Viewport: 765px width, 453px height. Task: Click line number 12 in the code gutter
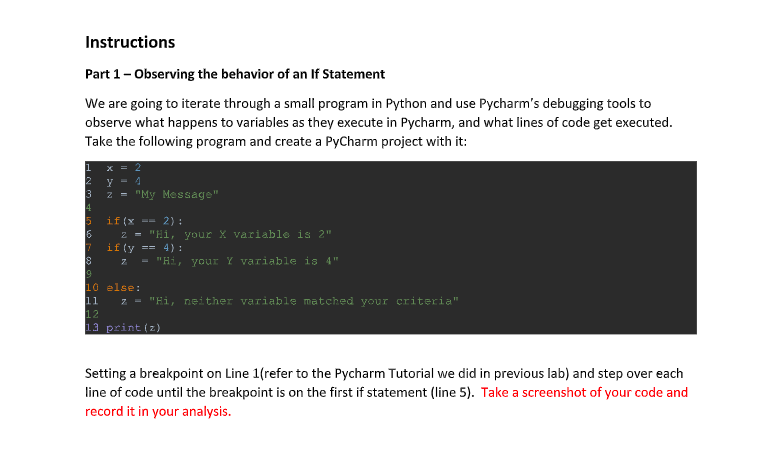pyautogui.click(x=92, y=315)
